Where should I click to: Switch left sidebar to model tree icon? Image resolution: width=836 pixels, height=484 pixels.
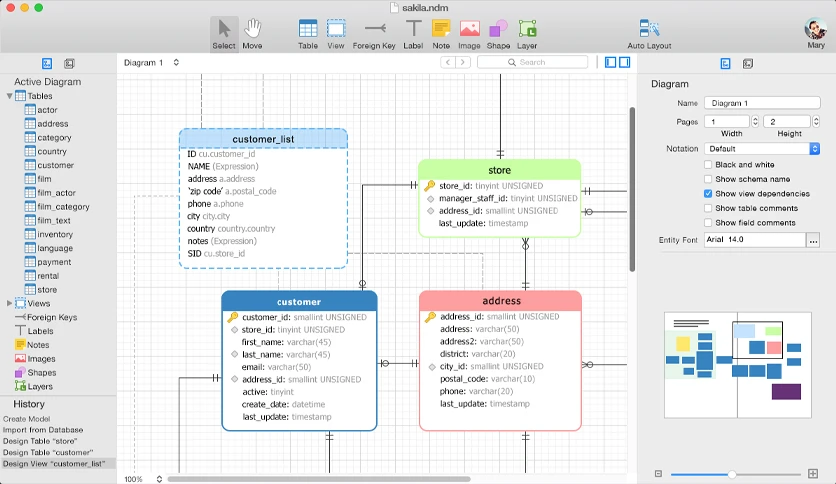47,63
